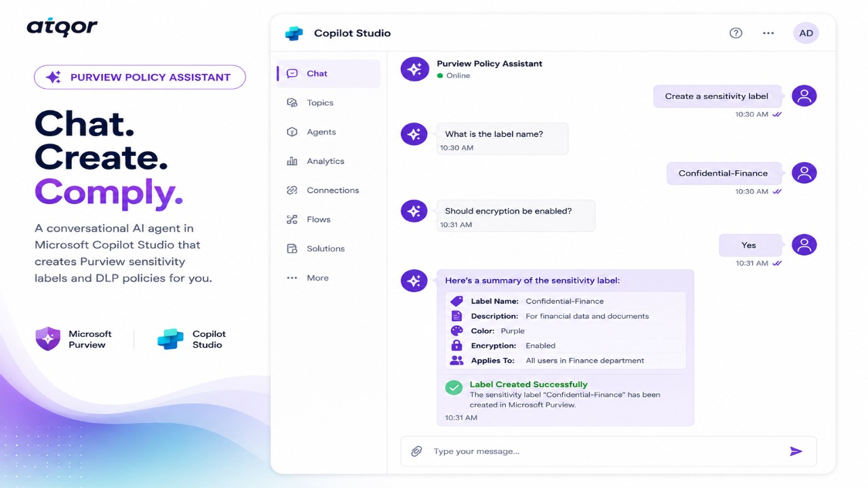Click the Connections link icon in sidebar

point(292,190)
